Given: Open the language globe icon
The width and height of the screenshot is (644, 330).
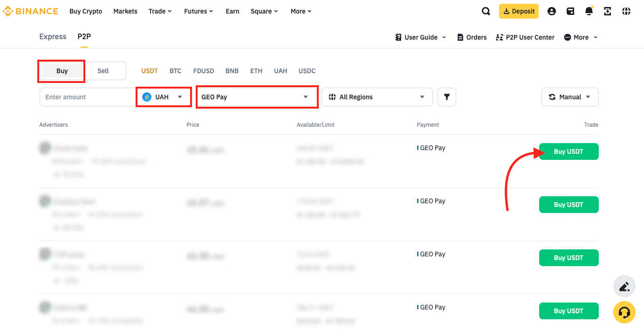Looking at the screenshot, I should coord(626,11).
